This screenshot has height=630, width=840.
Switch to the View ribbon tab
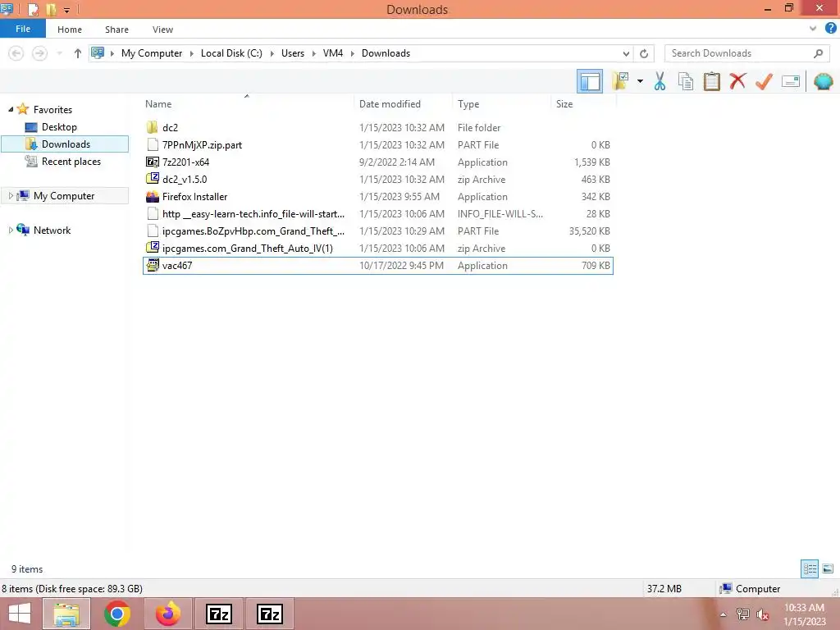click(162, 30)
